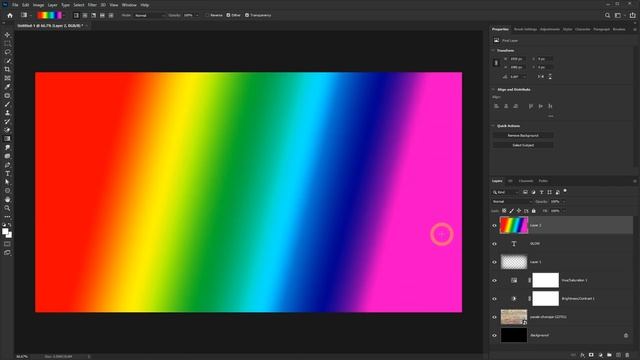
Task: Select the Eyedropper tool
Action: click(7, 87)
